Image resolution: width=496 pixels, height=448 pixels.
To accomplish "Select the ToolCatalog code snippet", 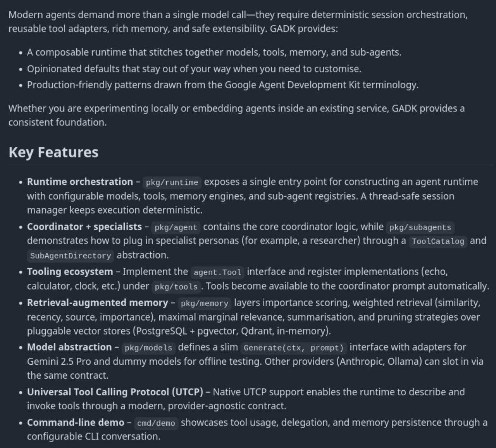I will (438, 241).
